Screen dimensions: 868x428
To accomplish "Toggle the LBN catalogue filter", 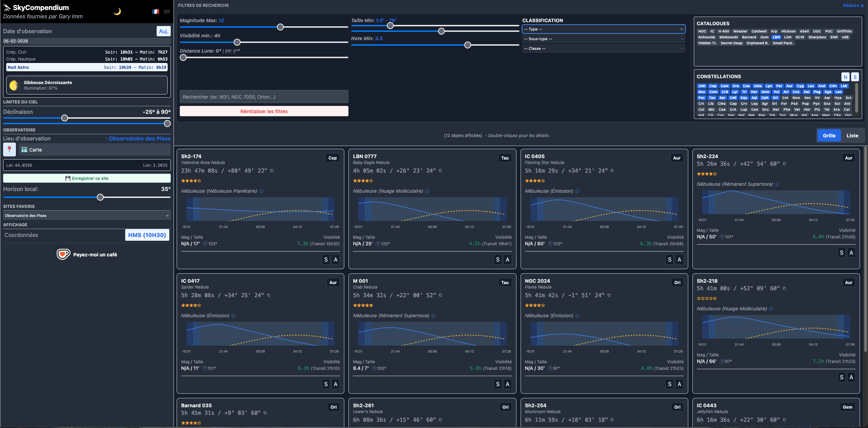I will [x=776, y=37].
